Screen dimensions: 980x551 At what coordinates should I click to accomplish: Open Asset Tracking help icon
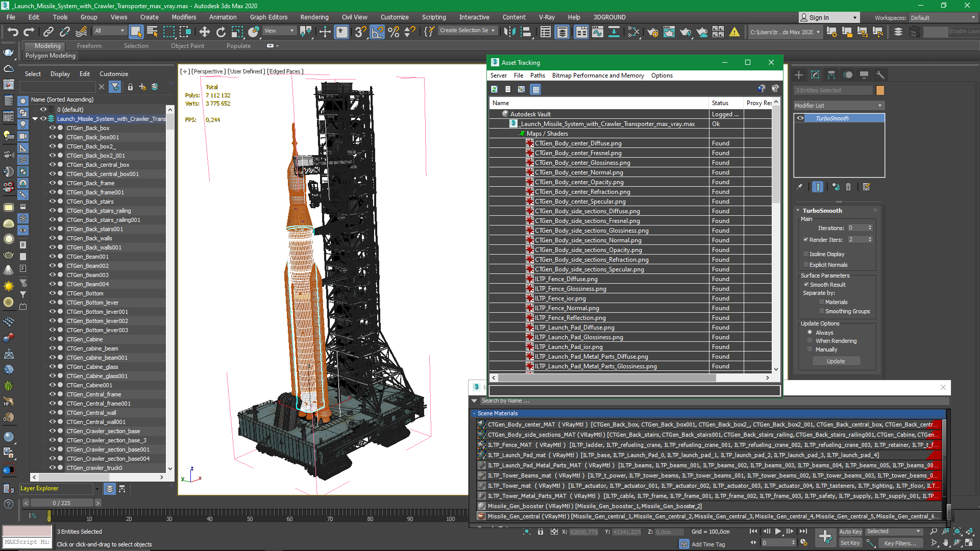[x=761, y=89]
